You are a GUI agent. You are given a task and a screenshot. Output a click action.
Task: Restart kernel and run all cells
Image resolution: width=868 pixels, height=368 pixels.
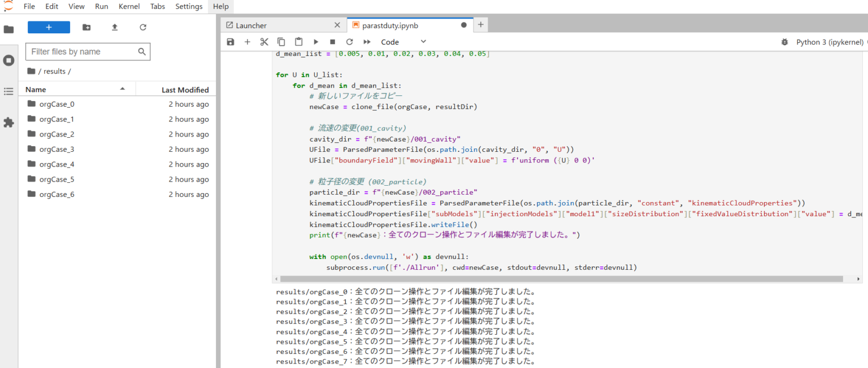tap(367, 42)
